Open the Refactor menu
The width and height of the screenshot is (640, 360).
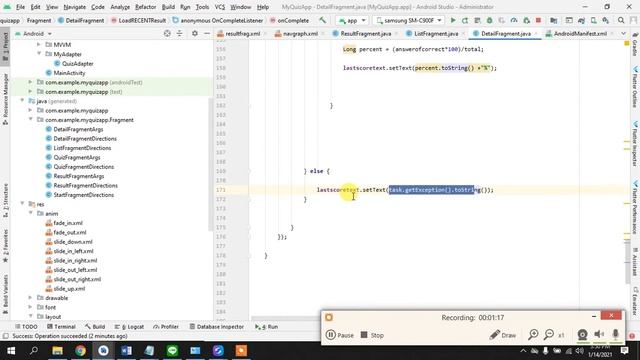coord(146,7)
